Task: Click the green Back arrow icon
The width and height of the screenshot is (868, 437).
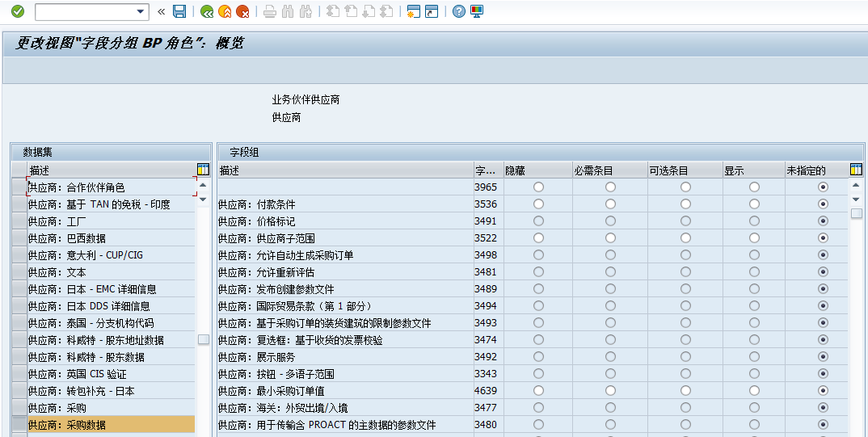Action: [207, 11]
